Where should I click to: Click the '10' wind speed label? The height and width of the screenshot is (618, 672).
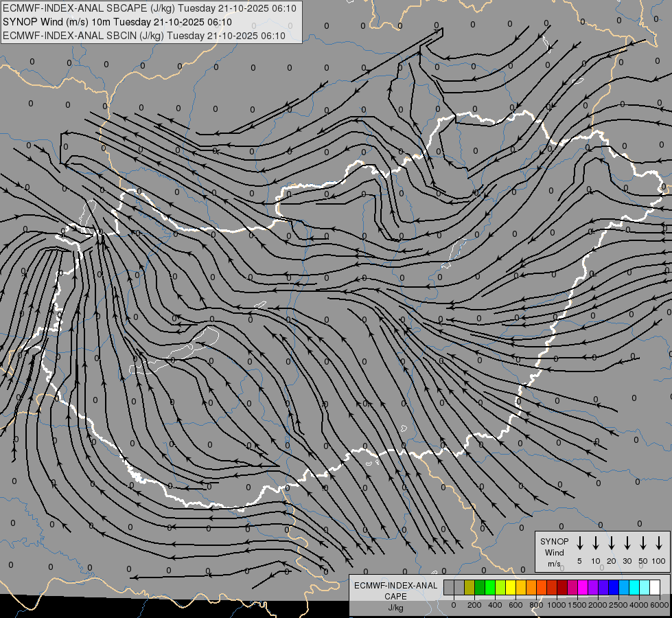[x=596, y=561]
